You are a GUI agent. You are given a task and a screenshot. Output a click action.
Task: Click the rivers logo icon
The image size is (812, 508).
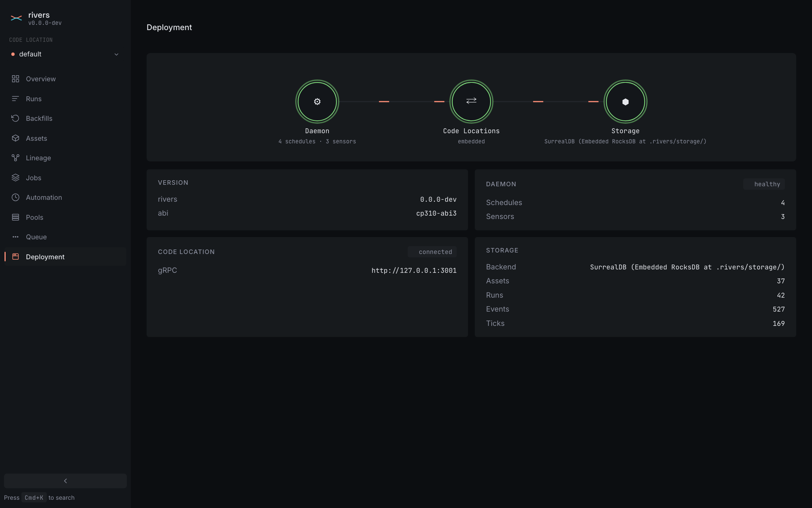pos(16,18)
